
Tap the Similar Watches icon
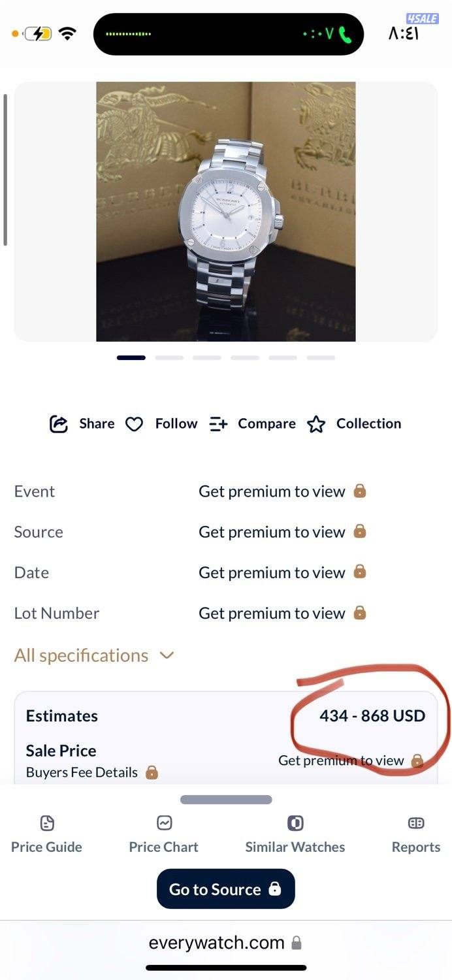click(295, 823)
